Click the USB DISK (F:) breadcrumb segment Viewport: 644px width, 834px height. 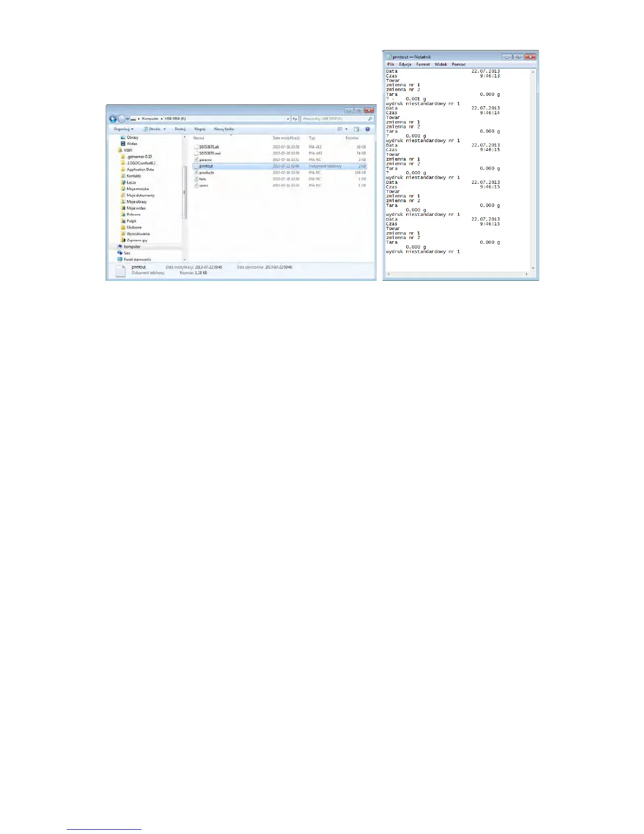(175, 119)
